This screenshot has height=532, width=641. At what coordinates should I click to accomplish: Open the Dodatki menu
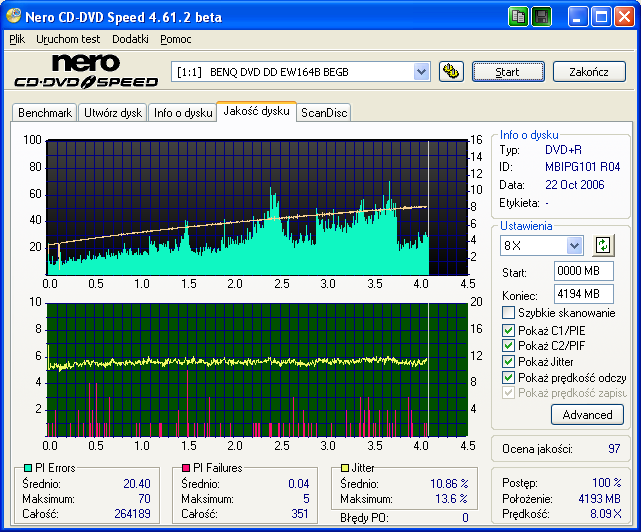pyautogui.click(x=130, y=39)
